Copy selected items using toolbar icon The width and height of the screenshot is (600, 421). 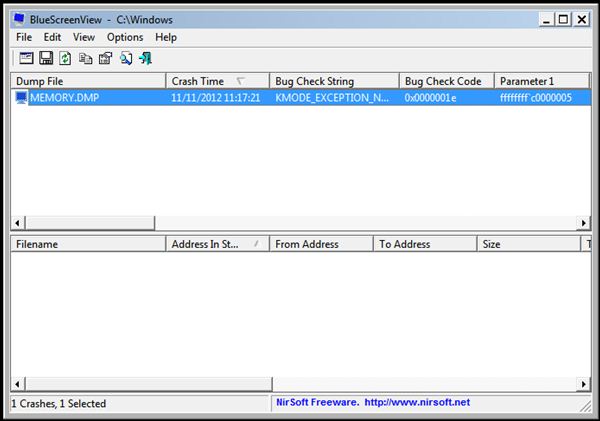85,58
